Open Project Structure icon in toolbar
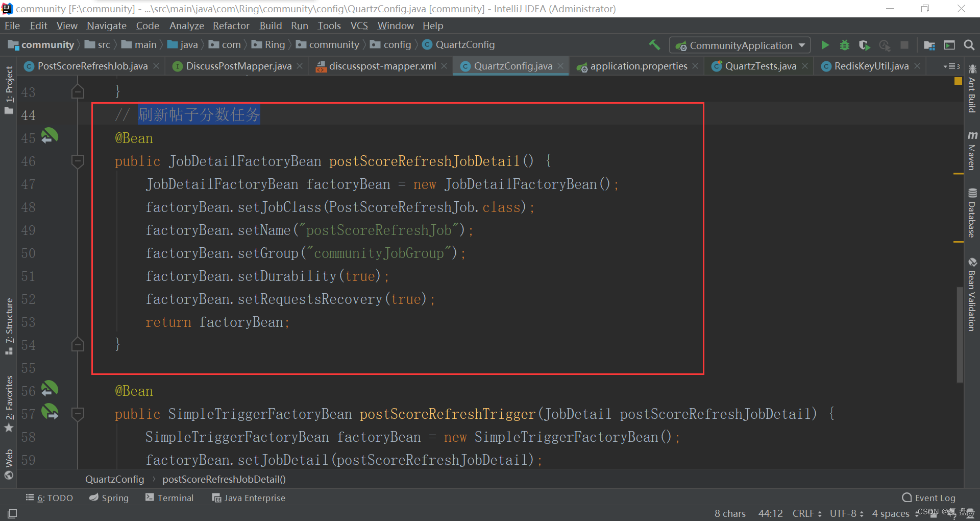This screenshot has width=980, height=521. (x=929, y=45)
